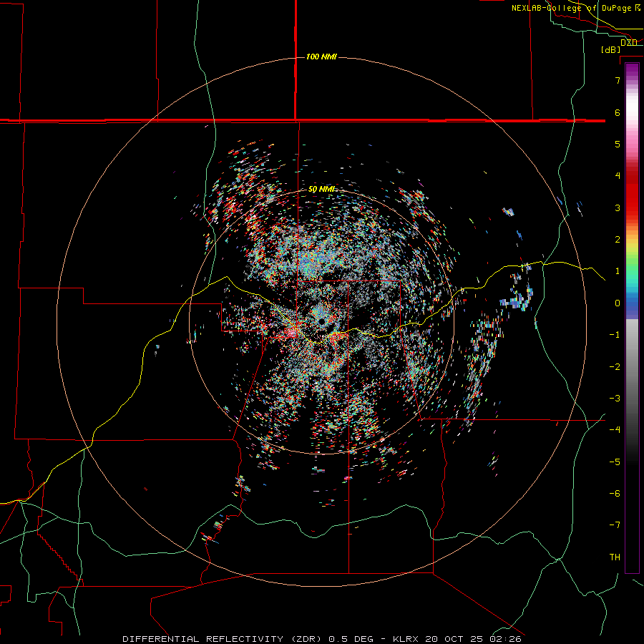Click the "0" value on the dB scale

point(618,303)
